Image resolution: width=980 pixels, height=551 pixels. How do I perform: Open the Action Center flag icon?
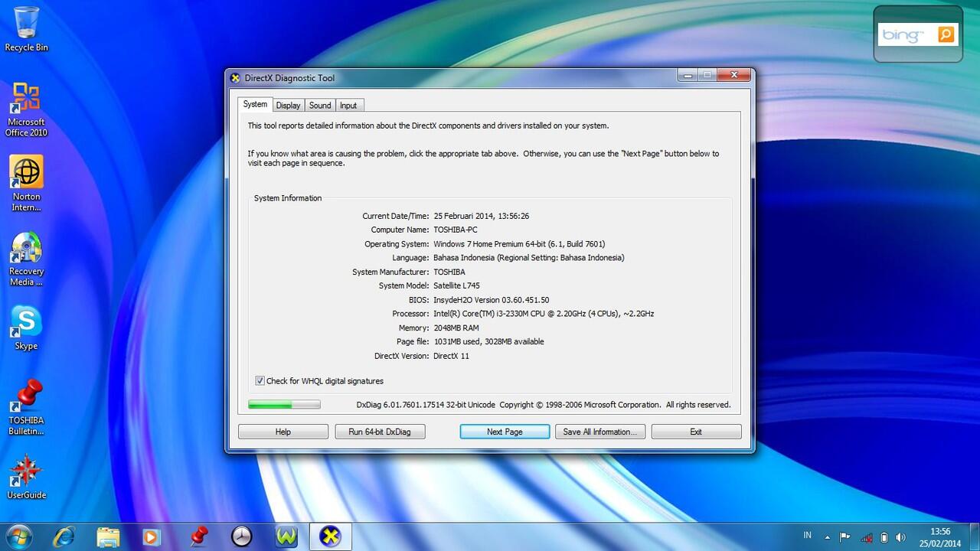(845, 537)
